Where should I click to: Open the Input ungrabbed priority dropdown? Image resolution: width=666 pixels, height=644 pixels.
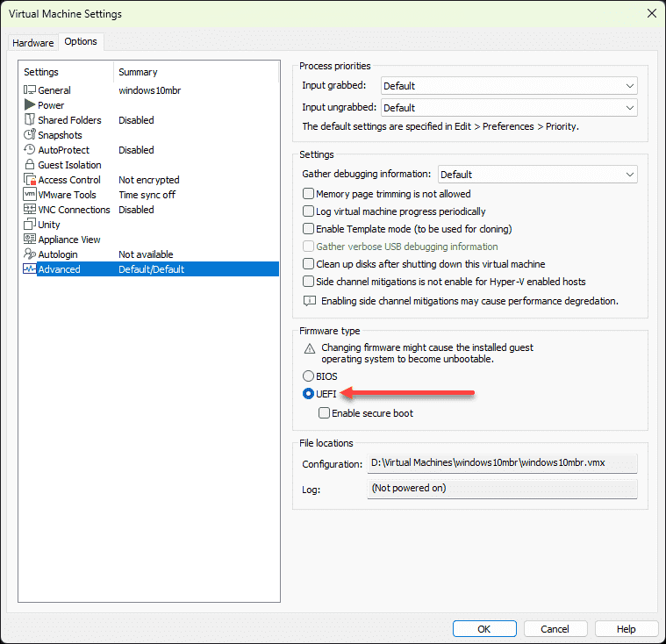(509, 108)
